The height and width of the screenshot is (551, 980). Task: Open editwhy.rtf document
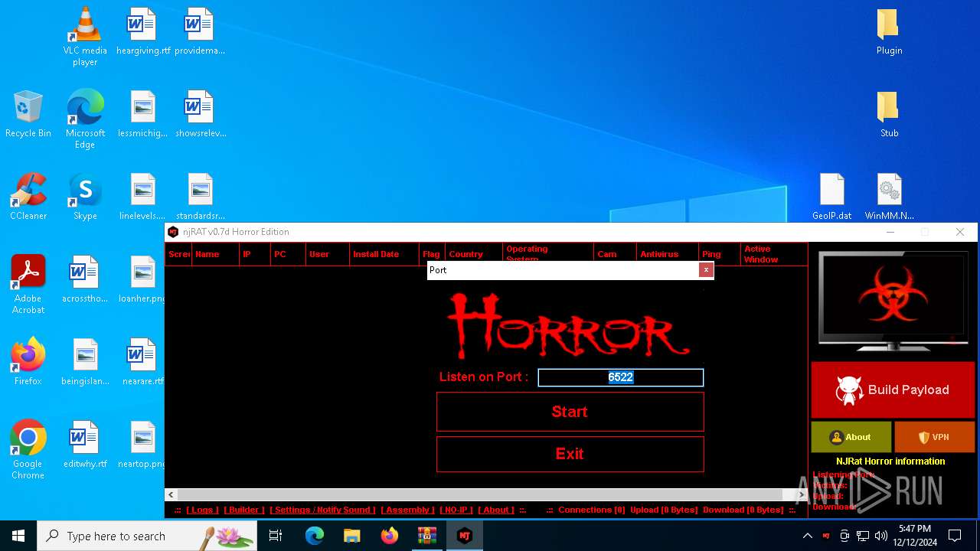[85, 445]
